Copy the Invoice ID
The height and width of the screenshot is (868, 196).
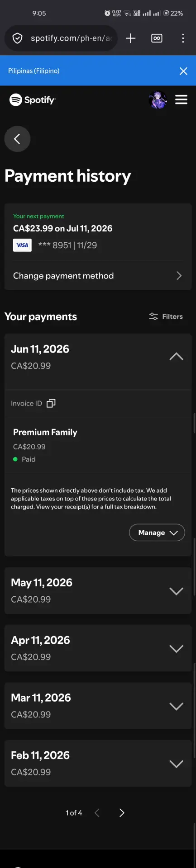(x=51, y=403)
